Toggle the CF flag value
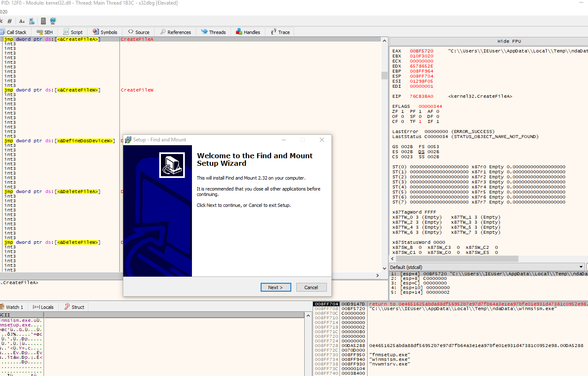This screenshot has height=376, width=588. 402,122
